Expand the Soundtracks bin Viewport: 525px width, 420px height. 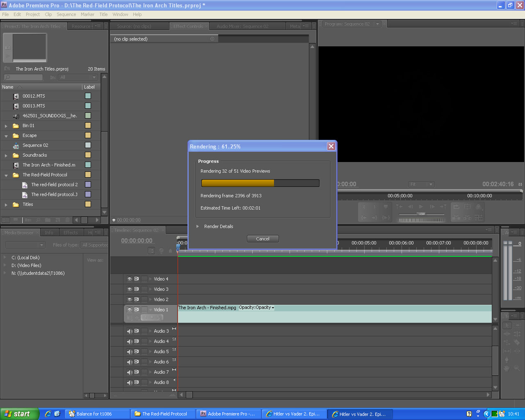coord(6,155)
